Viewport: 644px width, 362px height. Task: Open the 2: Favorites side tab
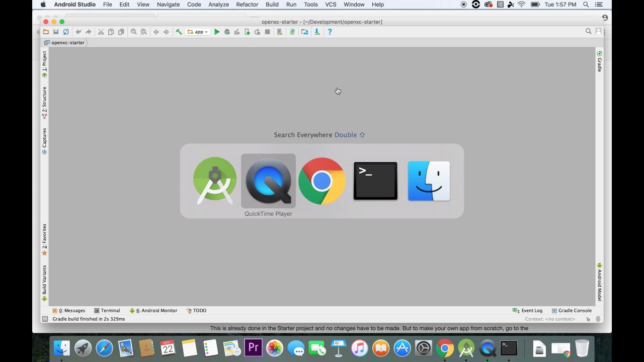(x=44, y=239)
